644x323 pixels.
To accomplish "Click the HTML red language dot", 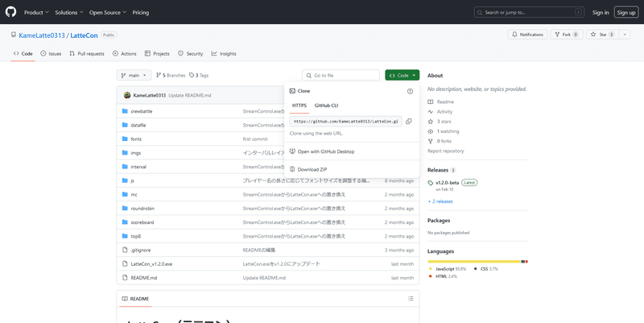I will (430, 276).
